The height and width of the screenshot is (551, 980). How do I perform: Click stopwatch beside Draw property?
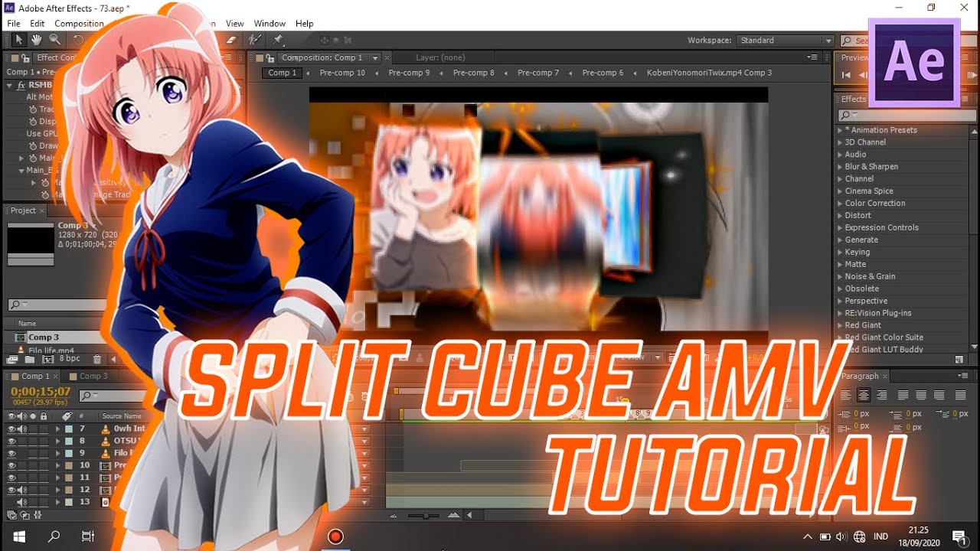pos(33,145)
